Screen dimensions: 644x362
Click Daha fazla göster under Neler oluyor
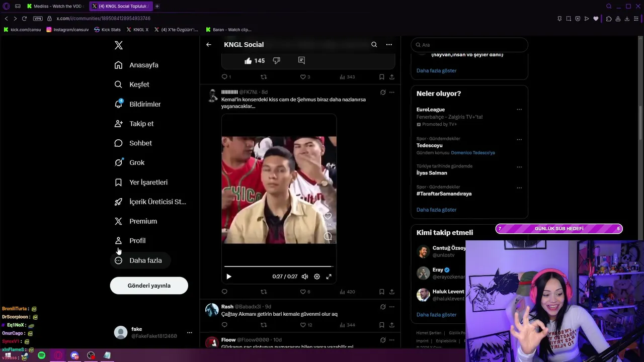click(436, 210)
